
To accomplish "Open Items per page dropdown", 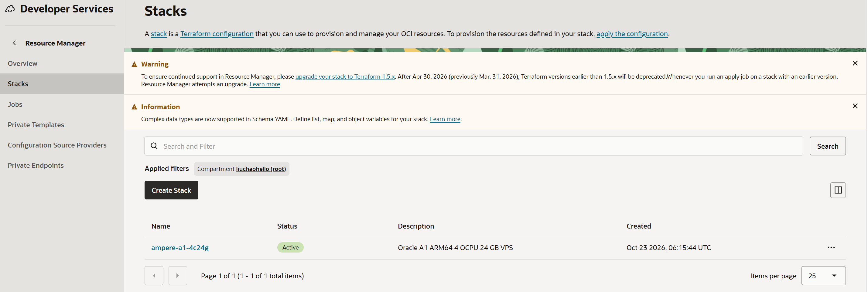I will tap(823, 276).
